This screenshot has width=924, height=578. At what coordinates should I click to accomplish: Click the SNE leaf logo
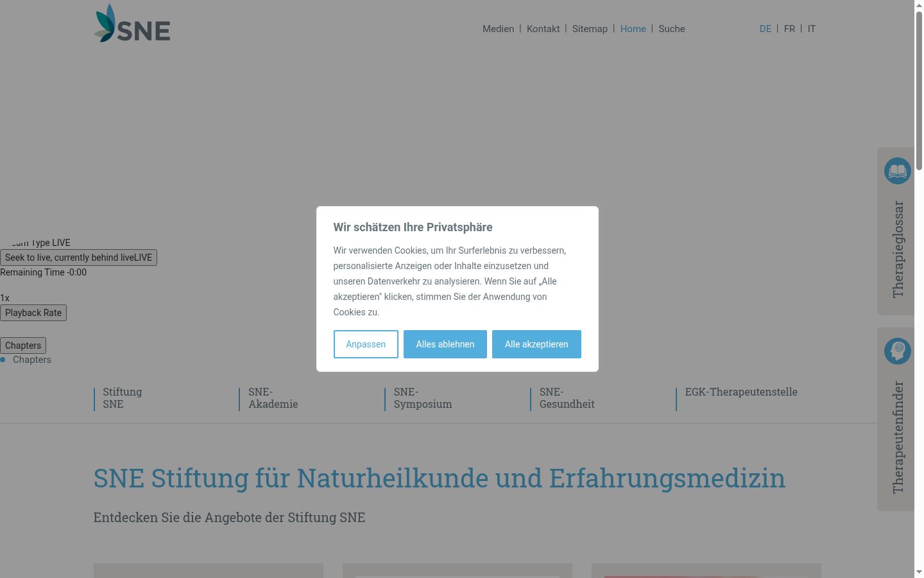point(132,23)
